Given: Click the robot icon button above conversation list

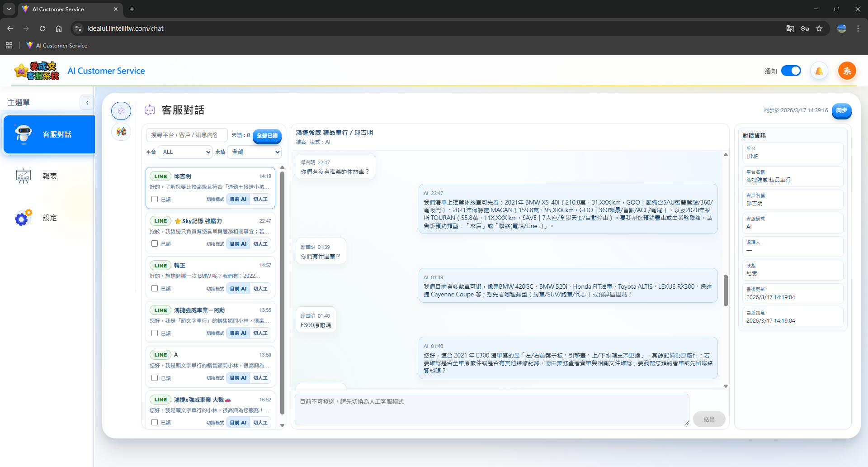Looking at the screenshot, I should [121, 111].
